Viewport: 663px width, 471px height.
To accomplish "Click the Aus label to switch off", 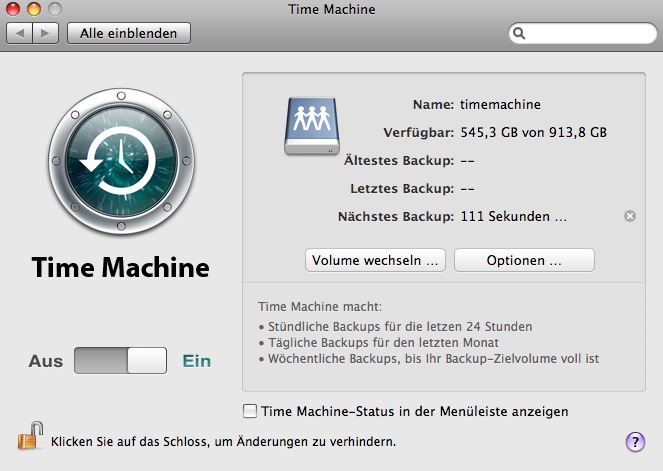I will [x=45, y=361].
